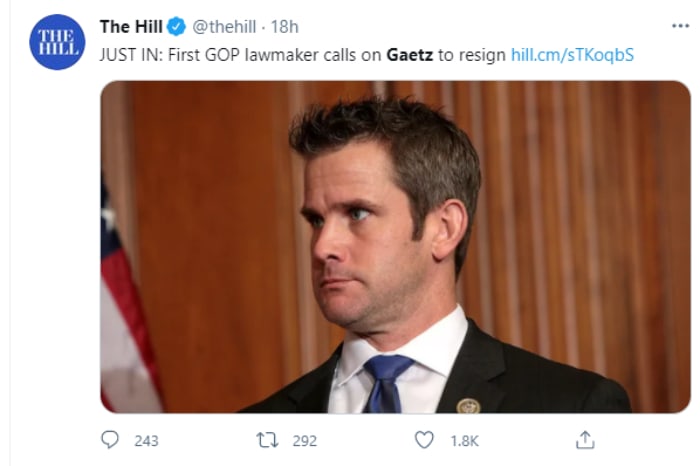Click the 292 retweets count

point(303,441)
